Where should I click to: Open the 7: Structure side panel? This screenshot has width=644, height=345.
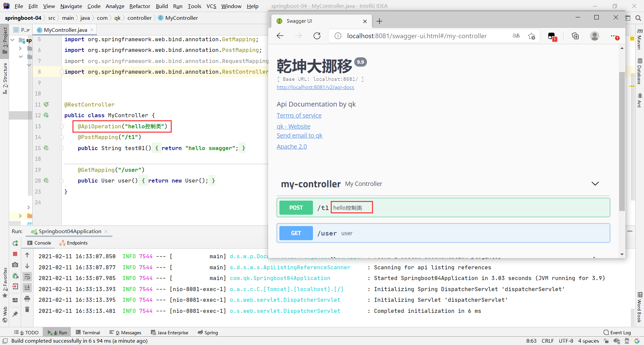tap(5, 78)
